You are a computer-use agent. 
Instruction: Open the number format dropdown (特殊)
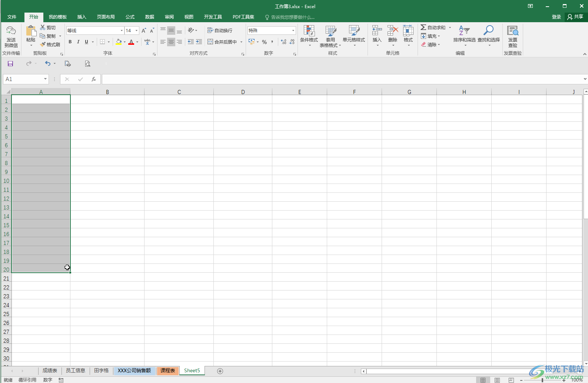click(293, 31)
